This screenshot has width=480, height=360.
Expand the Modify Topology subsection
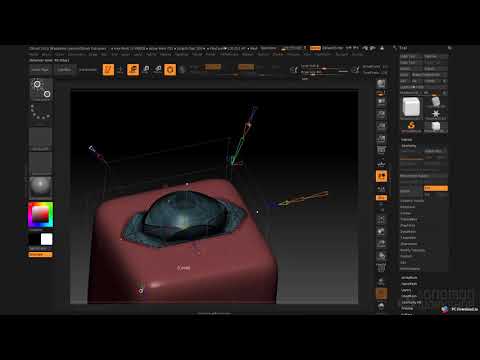[x=413, y=250]
